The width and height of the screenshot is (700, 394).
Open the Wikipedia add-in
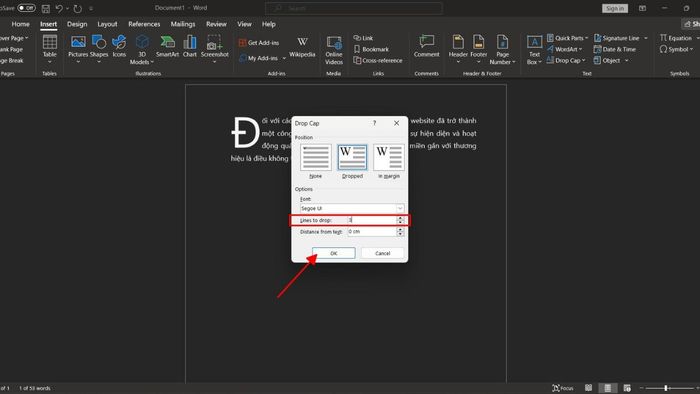coord(302,47)
